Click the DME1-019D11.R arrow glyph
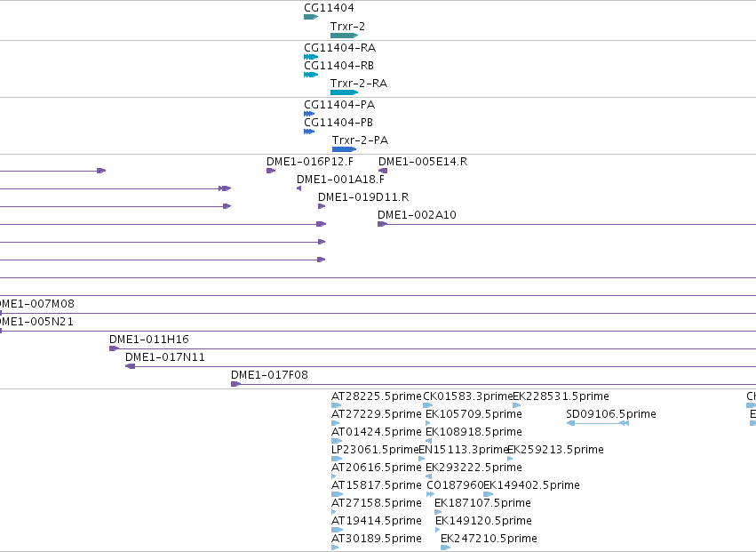Screen dimensions: 756x552 coord(322,206)
